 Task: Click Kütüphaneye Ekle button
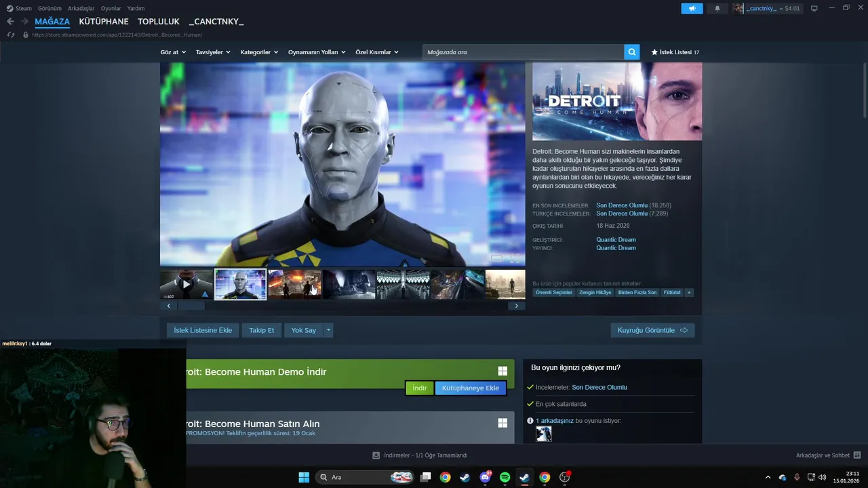coord(471,388)
